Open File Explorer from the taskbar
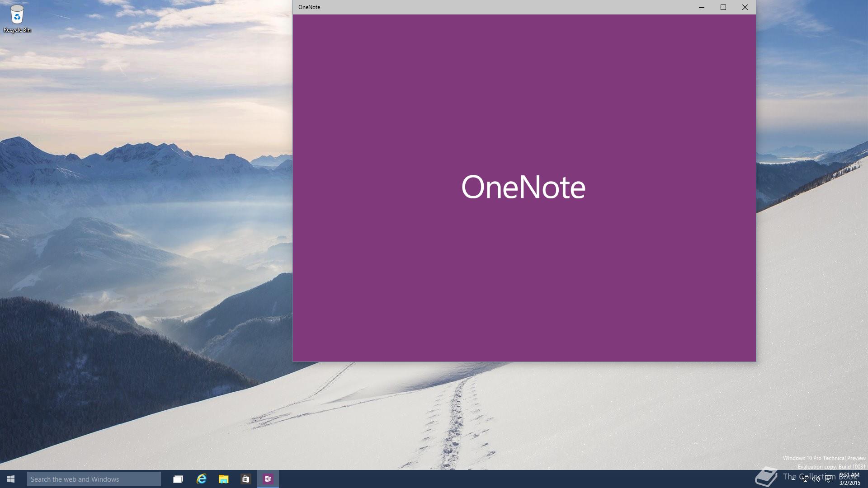 (x=223, y=479)
